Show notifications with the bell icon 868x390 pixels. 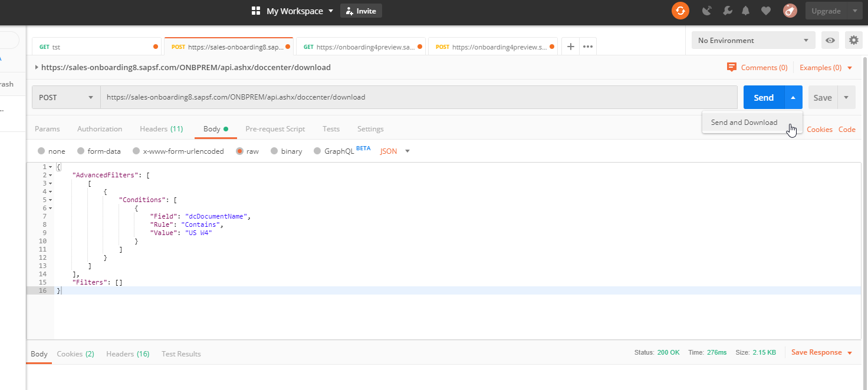[746, 11]
